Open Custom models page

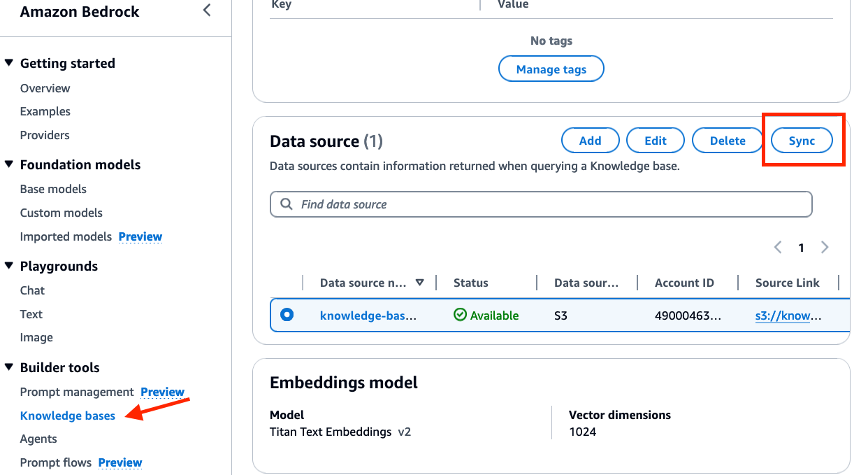point(62,213)
